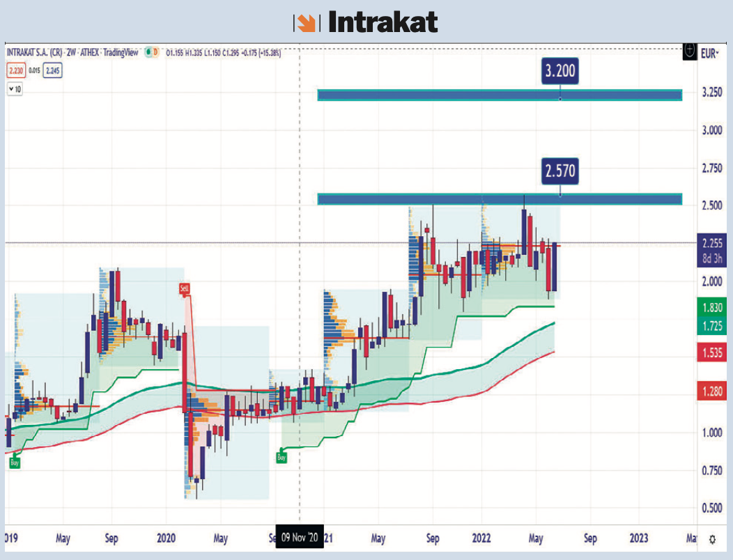Click the green market status dot
This screenshot has width=733, height=560.
click(148, 52)
